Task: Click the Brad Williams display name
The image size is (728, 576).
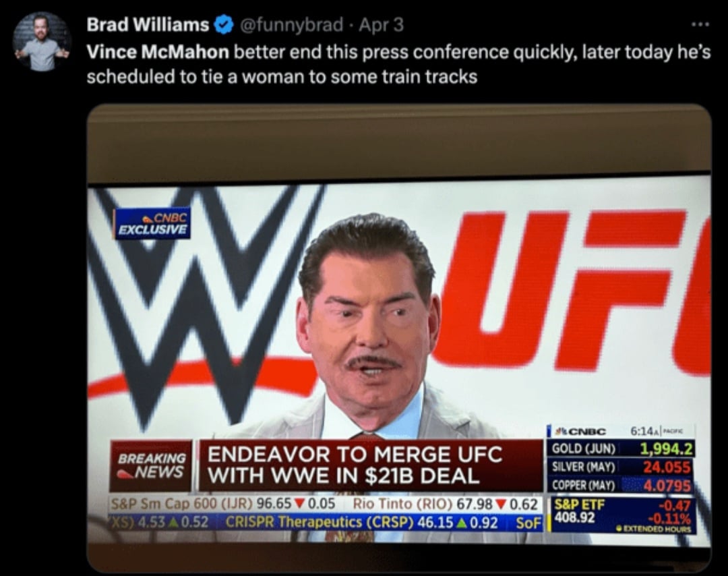Action: click(148, 25)
